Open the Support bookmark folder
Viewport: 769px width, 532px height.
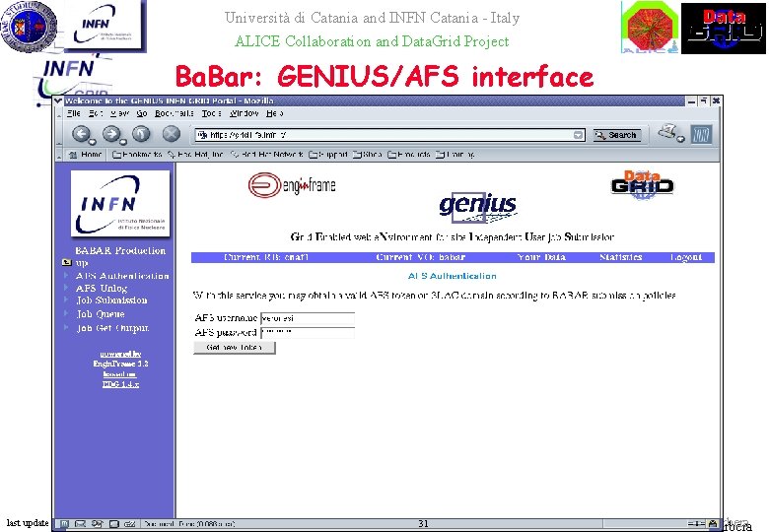click(x=328, y=155)
